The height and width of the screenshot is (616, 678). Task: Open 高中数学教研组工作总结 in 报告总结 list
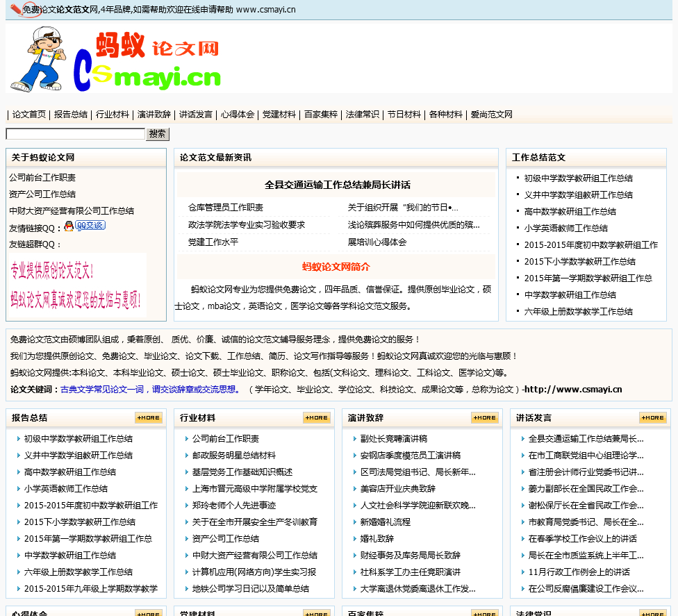[x=70, y=472]
